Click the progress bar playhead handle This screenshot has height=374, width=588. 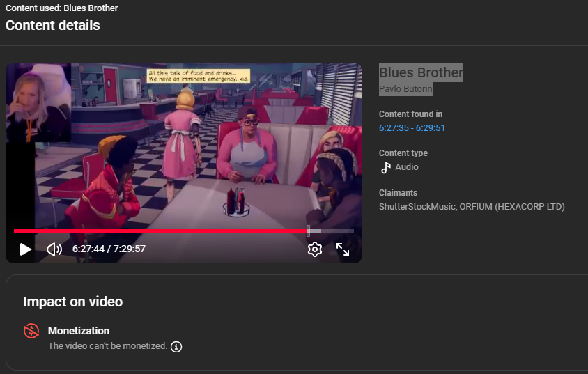308,231
